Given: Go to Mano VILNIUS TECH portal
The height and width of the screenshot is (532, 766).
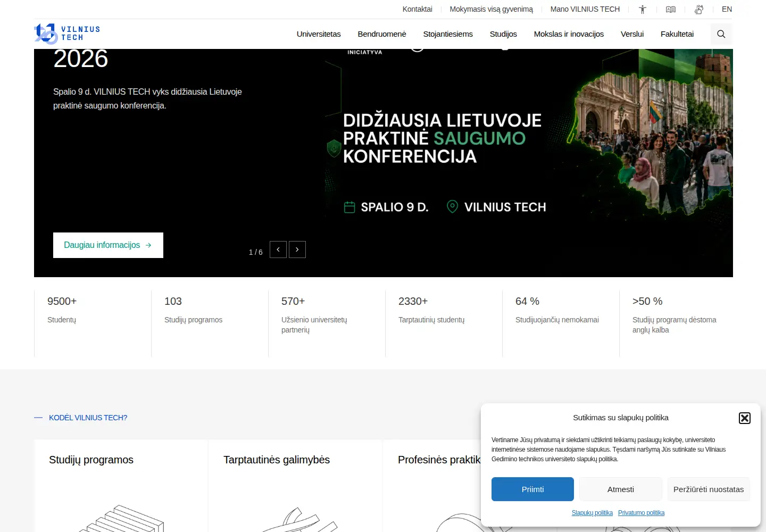Looking at the screenshot, I should 585,9.
